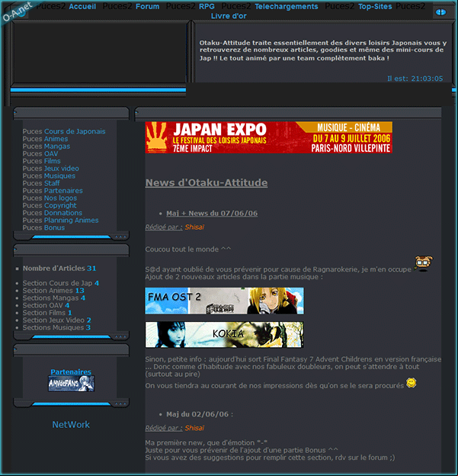The height and width of the screenshot is (476, 458).
Task: Select the Sections Musiques 3 line
Action: click(56, 327)
